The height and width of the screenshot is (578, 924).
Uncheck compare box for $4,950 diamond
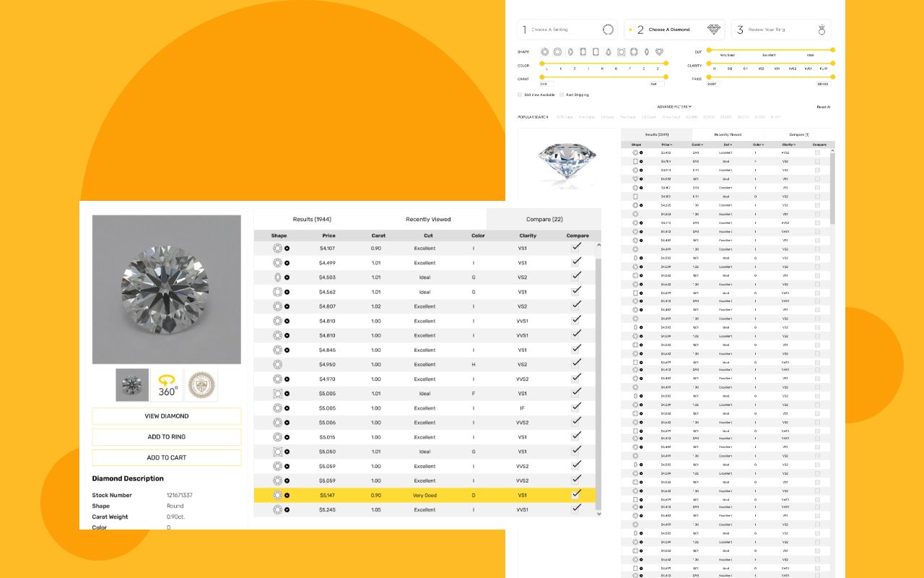pos(575,363)
